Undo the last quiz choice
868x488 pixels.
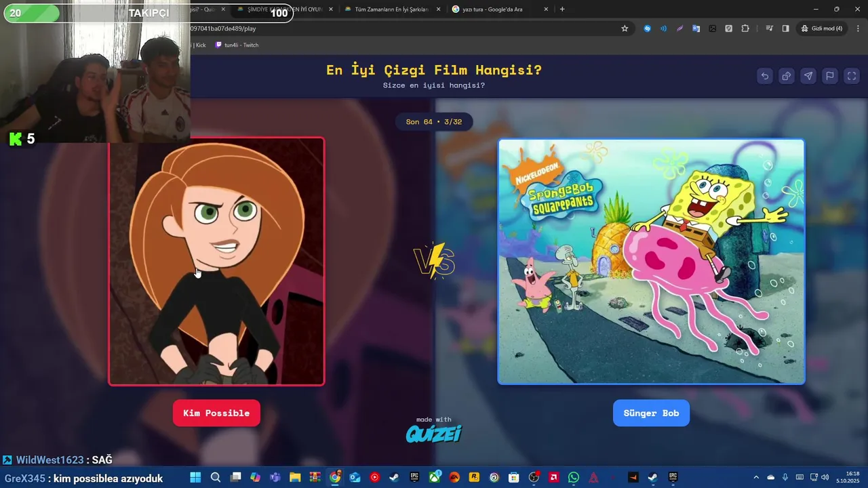[x=765, y=76]
